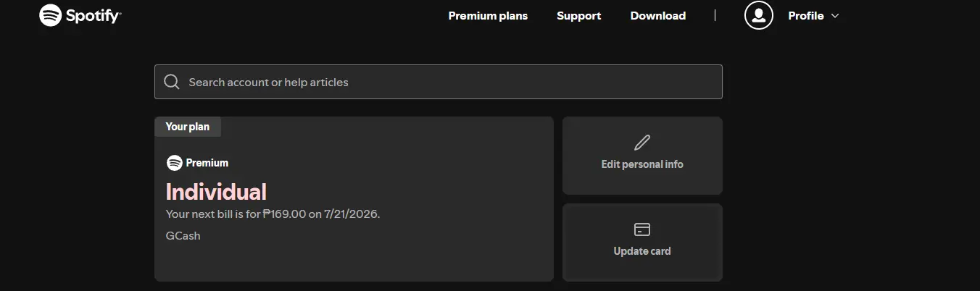Click the Spotify icon beside Premium
The height and width of the screenshot is (291, 980).
coord(174,163)
